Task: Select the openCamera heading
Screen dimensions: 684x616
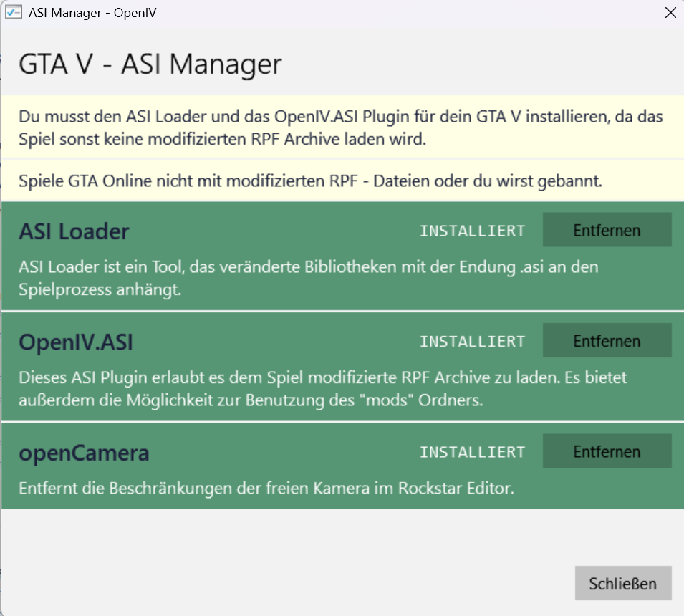Action: click(84, 453)
